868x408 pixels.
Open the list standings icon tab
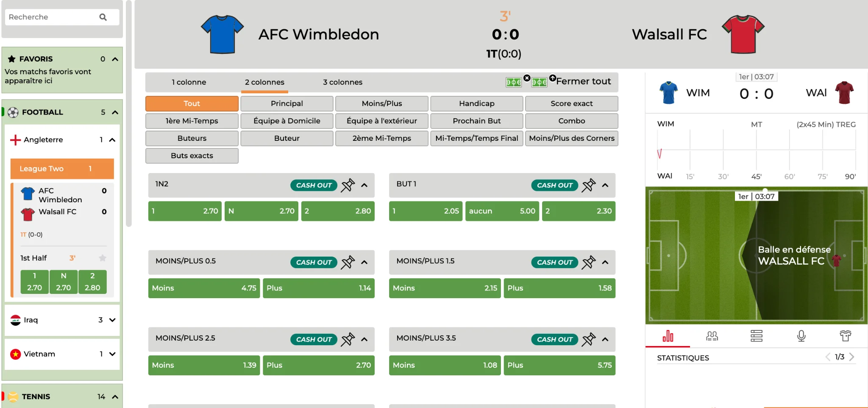(757, 336)
